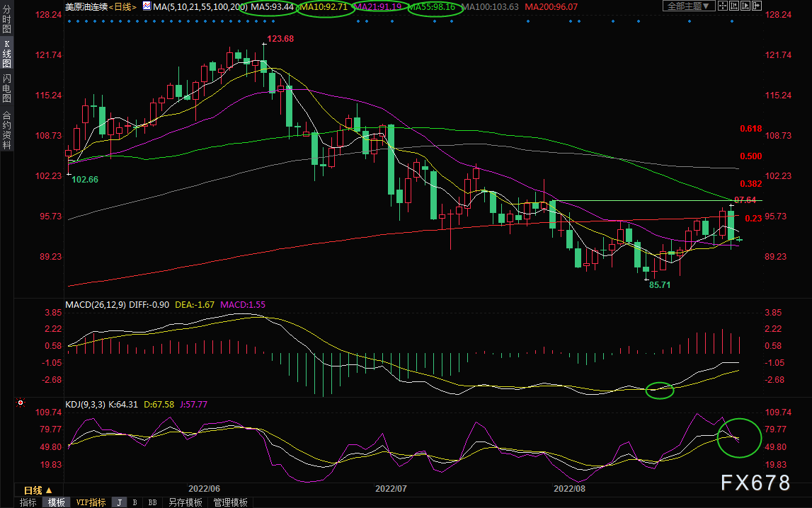
Task: Click the MA200 red label in legend
Action: click(x=551, y=7)
